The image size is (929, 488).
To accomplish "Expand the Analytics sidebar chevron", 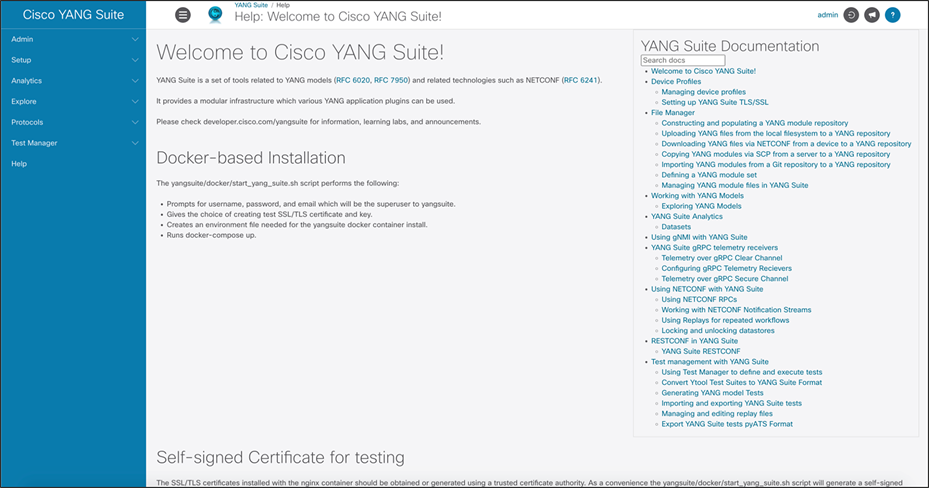I will 135,81.
